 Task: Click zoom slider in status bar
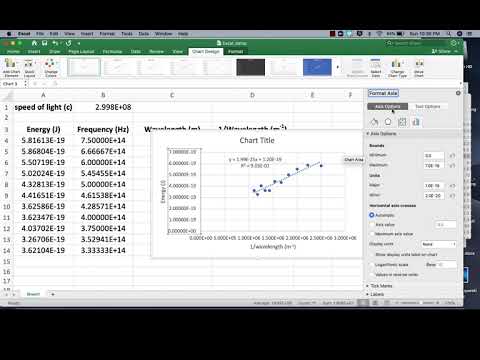[x=417, y=303]
